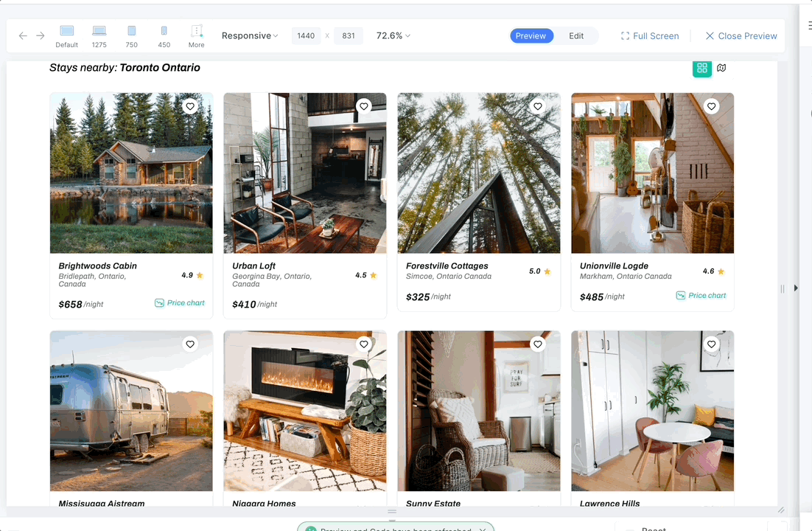Expand the right side panel arrow

(796, 288)
